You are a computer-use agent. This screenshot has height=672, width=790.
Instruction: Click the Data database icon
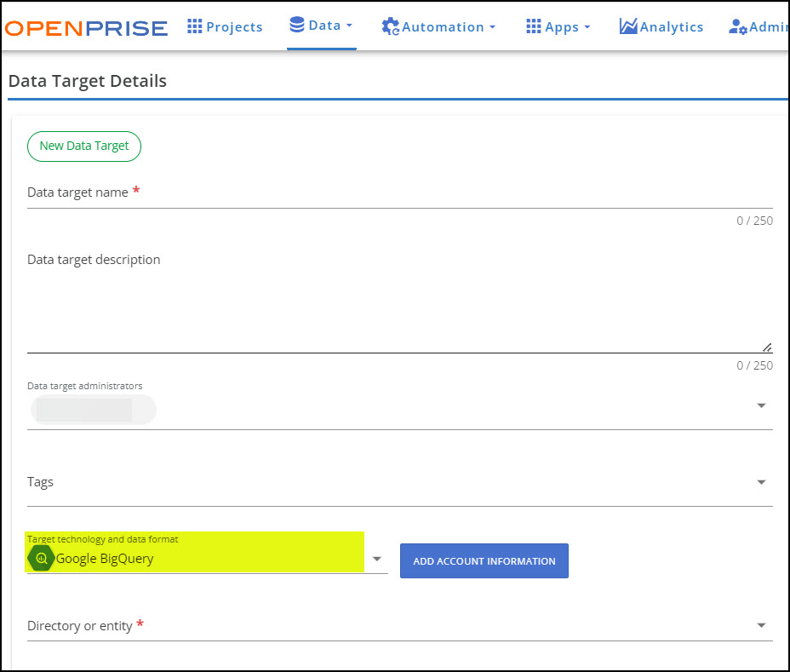click(297, 25)
